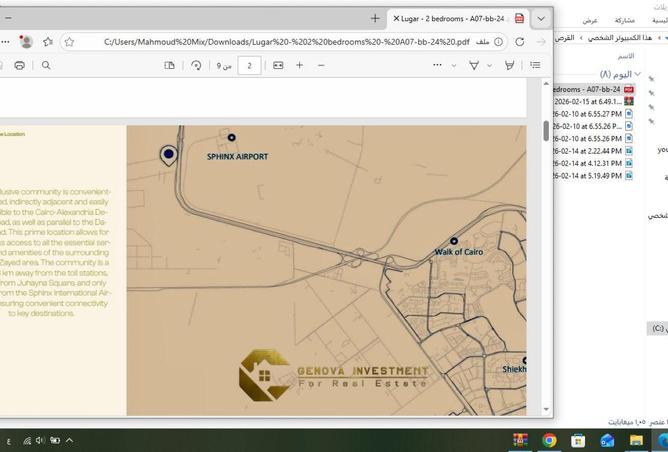Click the vertical PDF scrollbar thumb

[546, 130]
